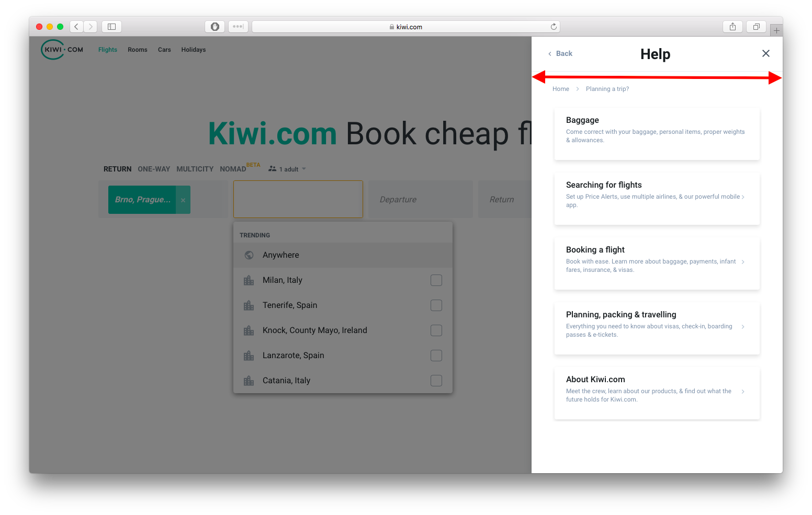Screen dimensions: 812x515
Task: Click the Departure date field
Action: (x=421, y=199)
